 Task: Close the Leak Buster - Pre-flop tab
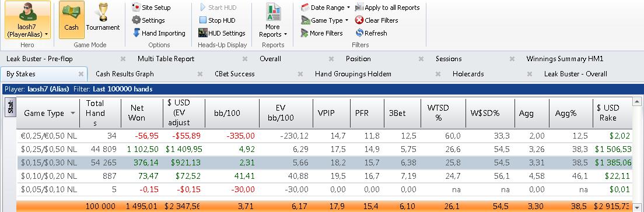(x=123, y=59)
